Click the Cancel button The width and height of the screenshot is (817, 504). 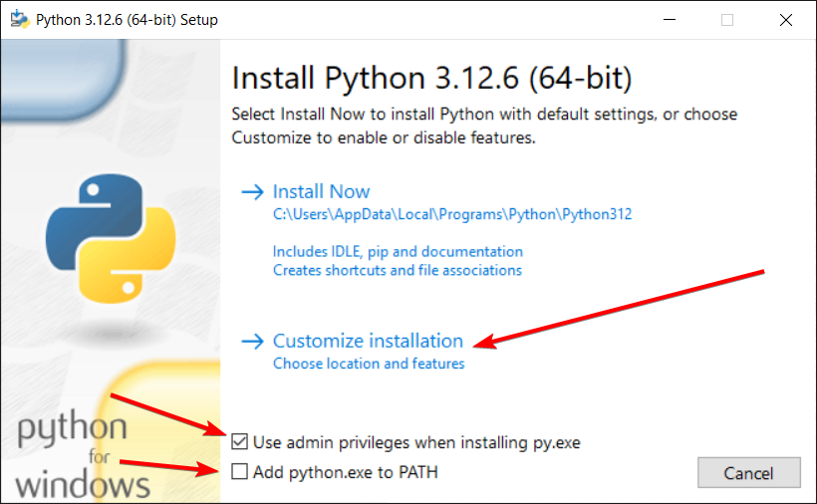pos(748,473)
